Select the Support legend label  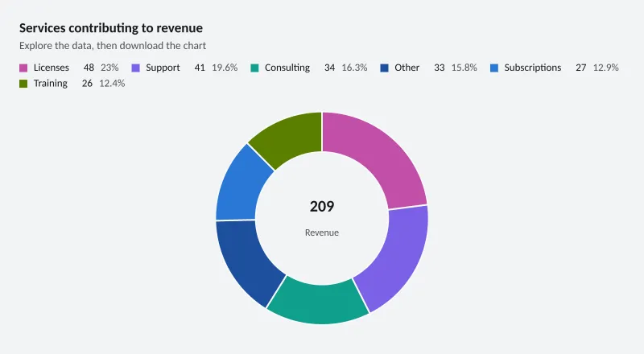(163, 68)
